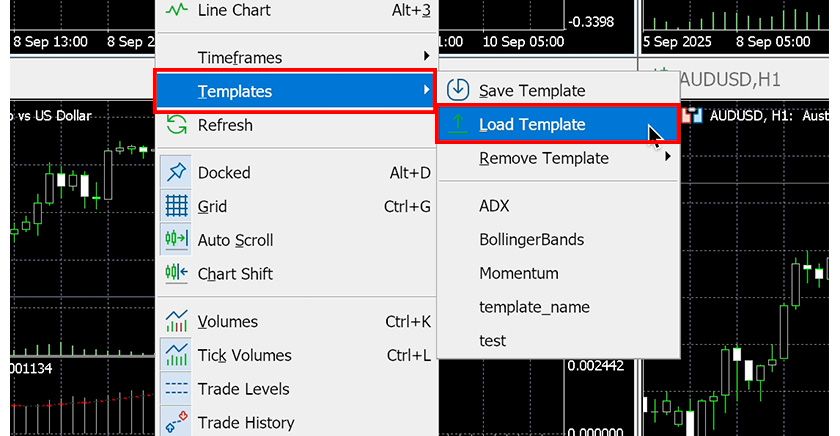840x436 pixels.
Task: Click the Line Chart icon
Action: 177,11
